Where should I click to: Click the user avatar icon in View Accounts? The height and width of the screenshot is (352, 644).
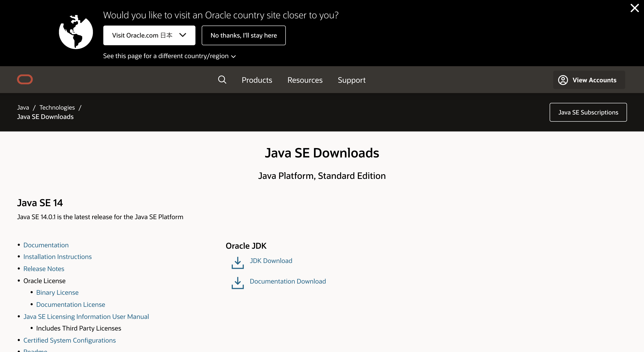563,80
